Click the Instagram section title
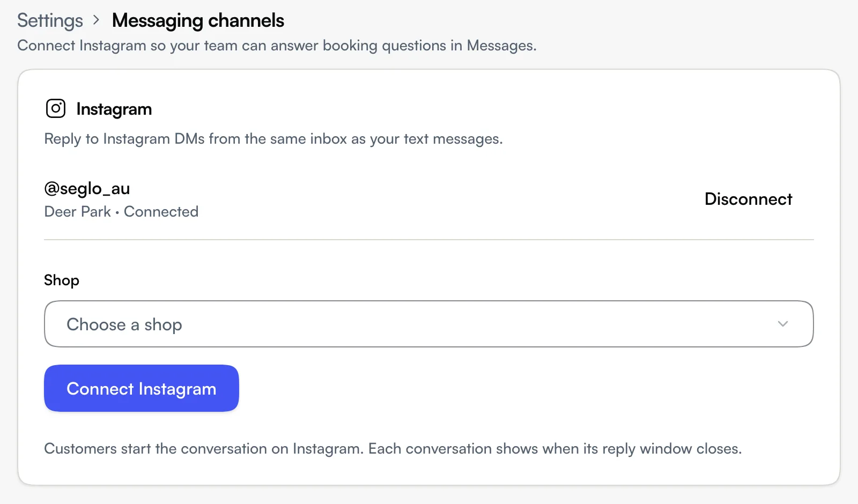The height and width of the screenshot is (504, 858). click(114, 109)
